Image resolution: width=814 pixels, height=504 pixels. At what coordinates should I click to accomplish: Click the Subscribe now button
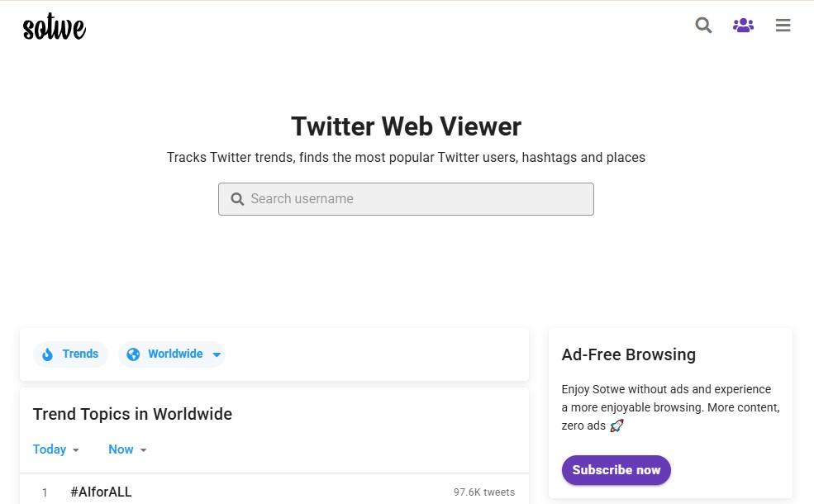tap(616, 470)
